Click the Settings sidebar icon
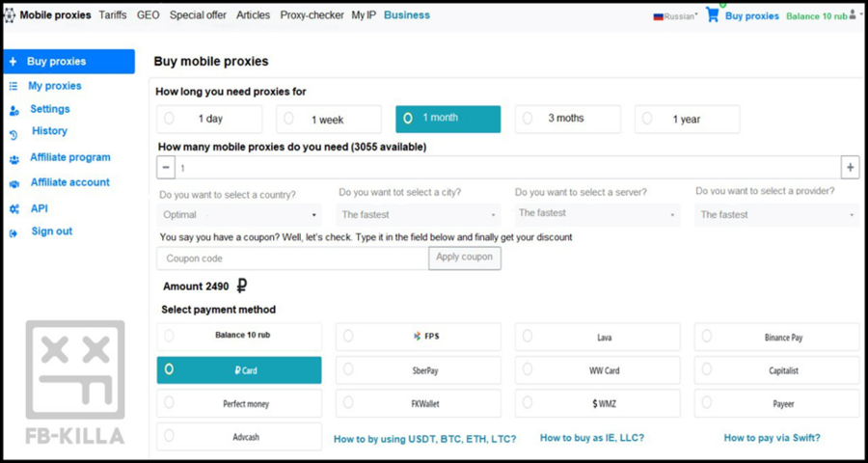This screenshot has height=463, width=868. (x=14, y=111)
